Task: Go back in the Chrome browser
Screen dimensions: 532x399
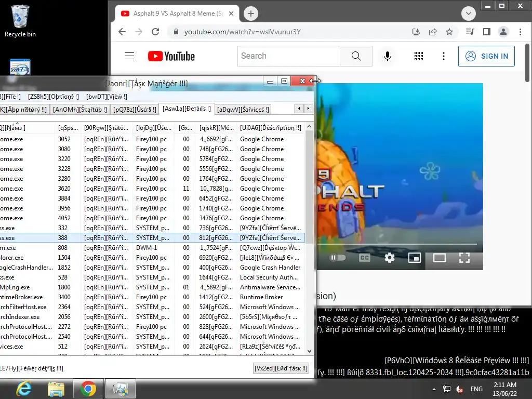Action: pos(122,32)
